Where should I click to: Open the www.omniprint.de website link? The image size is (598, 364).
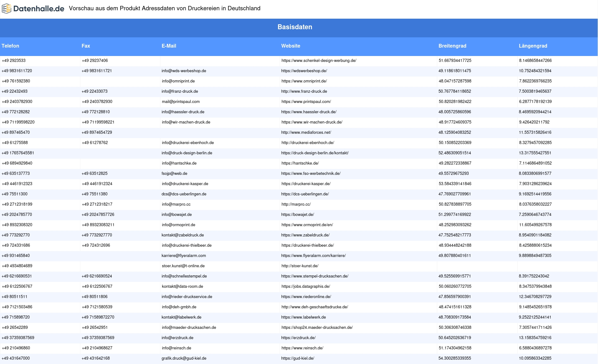(304, 81)
